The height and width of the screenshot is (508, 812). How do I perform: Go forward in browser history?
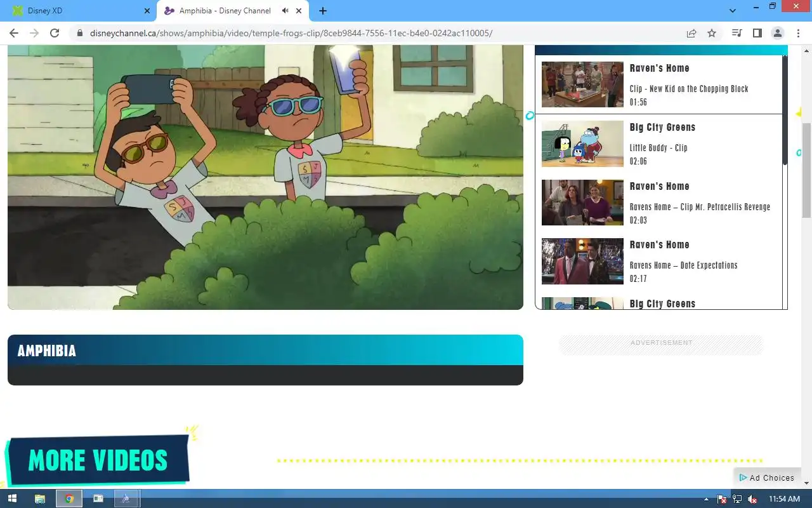point(34,33)
